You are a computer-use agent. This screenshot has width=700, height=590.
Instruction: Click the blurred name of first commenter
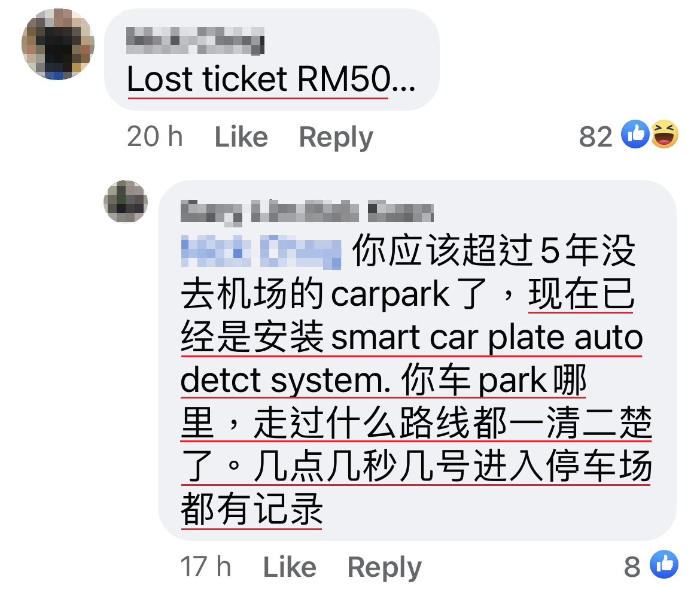195,40
